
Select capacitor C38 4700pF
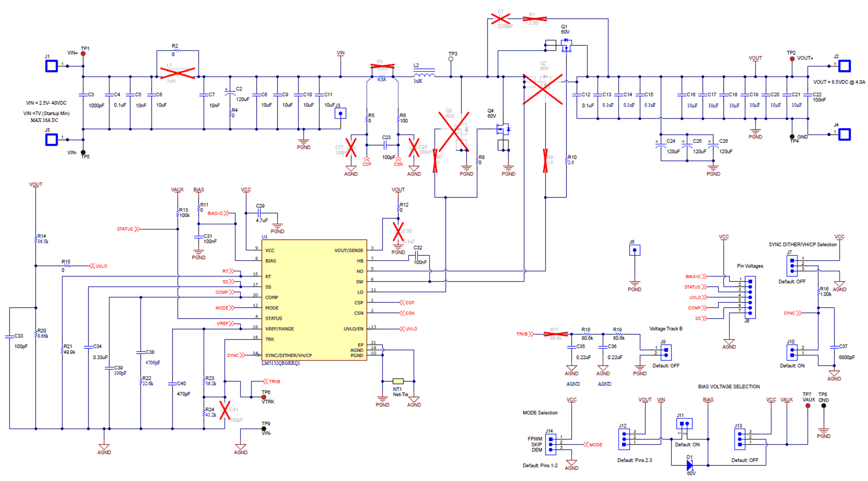pyautogui.click(x=141, y=352)
